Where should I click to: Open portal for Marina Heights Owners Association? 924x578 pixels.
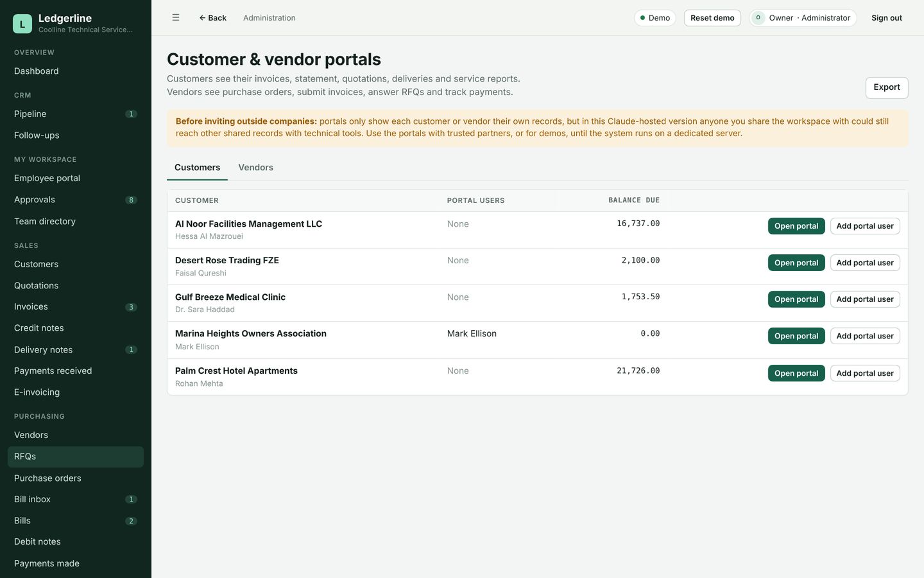796,336
